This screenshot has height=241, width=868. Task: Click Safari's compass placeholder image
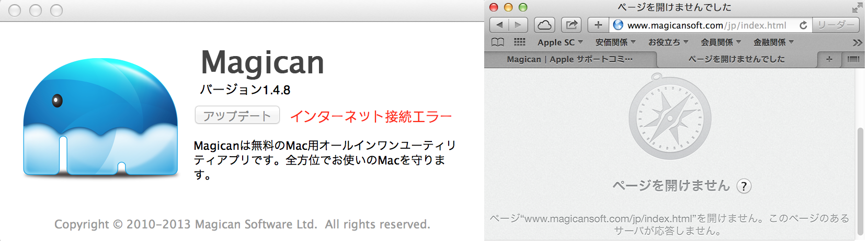click(x=670, y=116)
